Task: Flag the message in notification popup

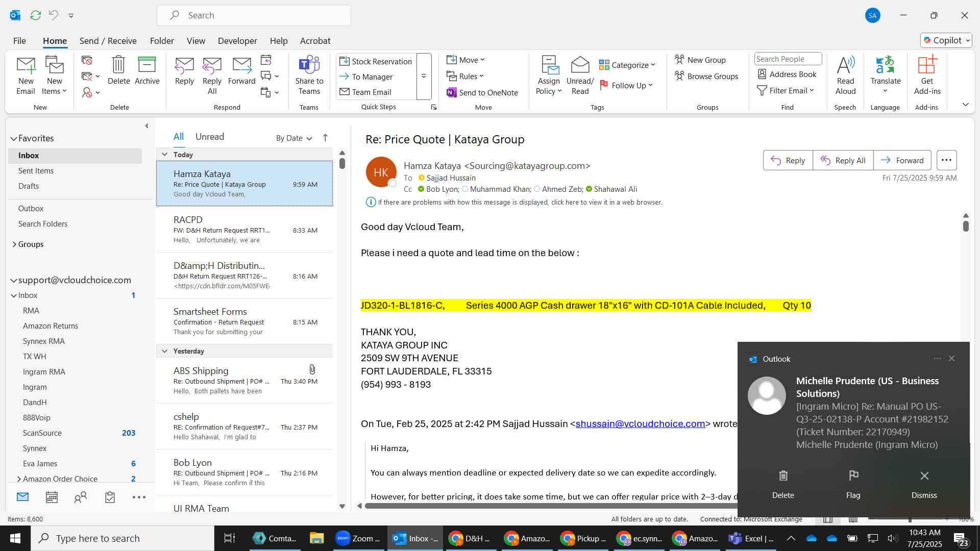Action: [x=853, y=485]
